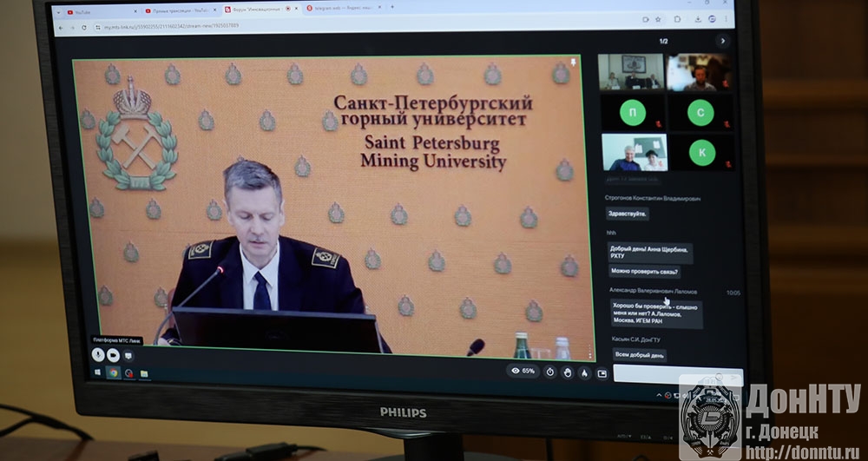The image size is (868, 461).
Task: Show hidden system tray icons chevron
Action: click(660, 395)
